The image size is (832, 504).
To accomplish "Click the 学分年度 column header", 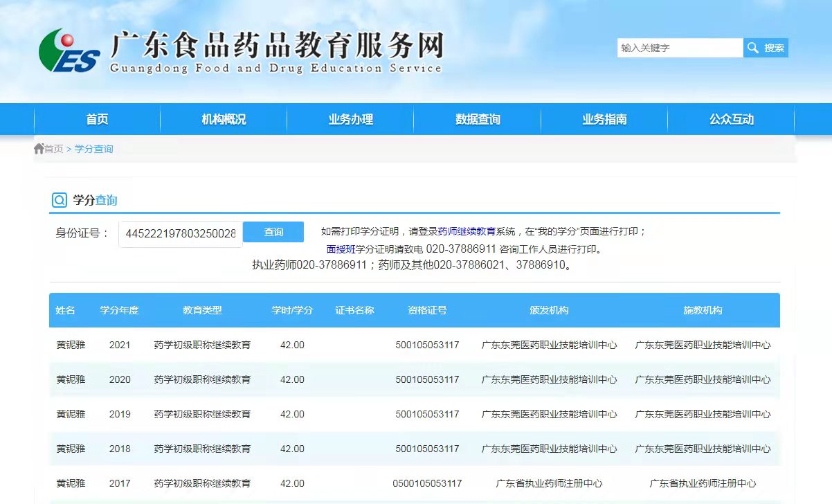I will (120, 310).
